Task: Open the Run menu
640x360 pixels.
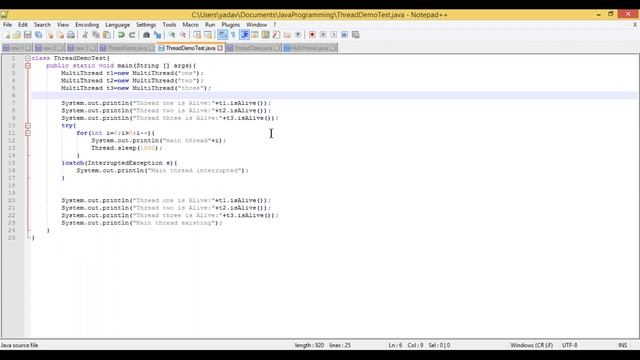Action: coord(210,25)
